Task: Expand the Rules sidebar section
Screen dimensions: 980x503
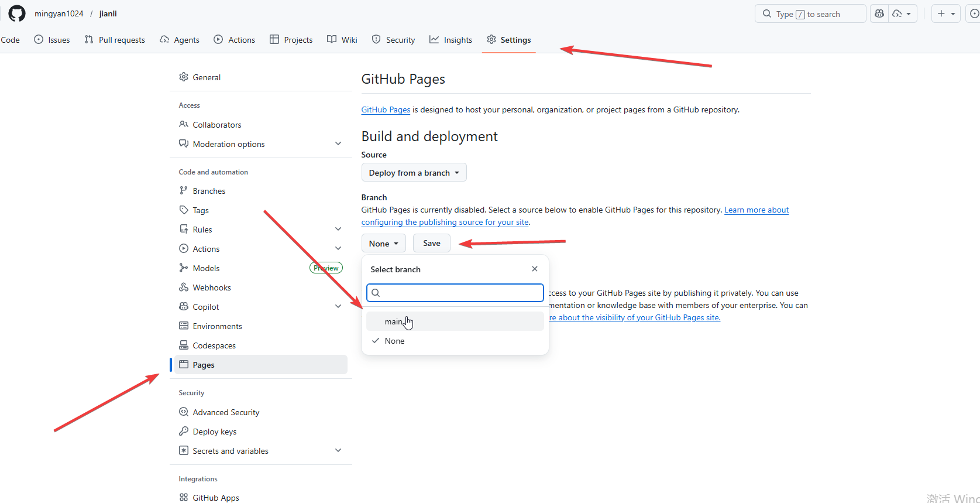Action: click(338, 230)
